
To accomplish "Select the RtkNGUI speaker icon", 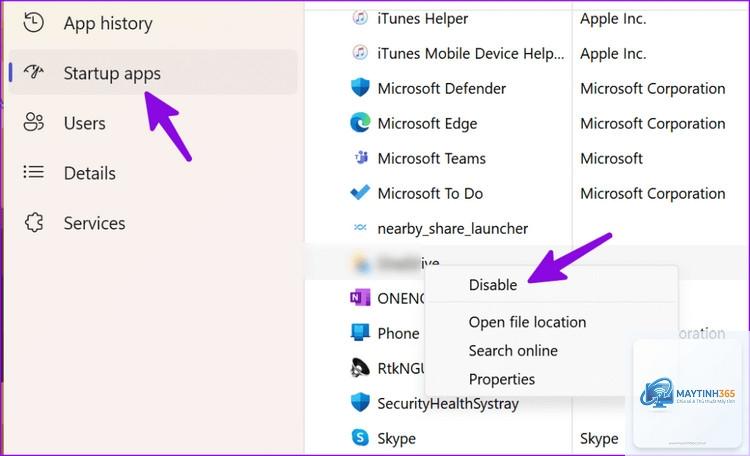I will click(360, 367).
